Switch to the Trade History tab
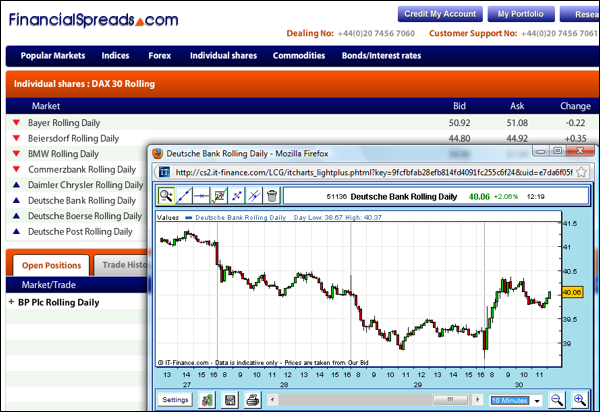Viewport: 600px width, 412px height. tap(121, 265)
